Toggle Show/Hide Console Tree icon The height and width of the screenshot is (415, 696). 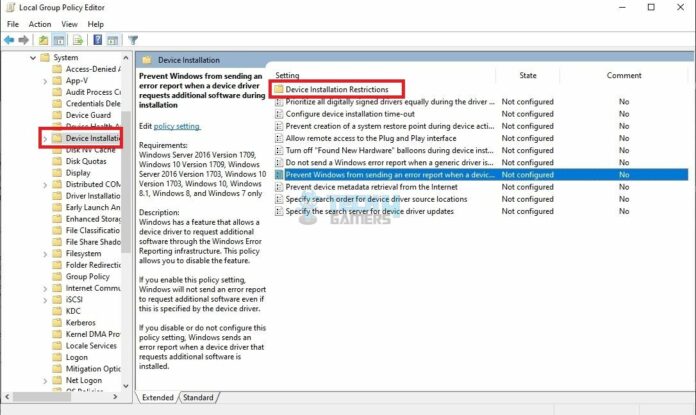[59, 40]
